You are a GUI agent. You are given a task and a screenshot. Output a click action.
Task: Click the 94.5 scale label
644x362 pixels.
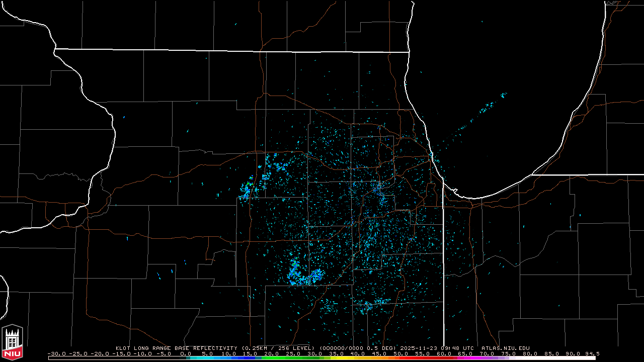(x=592, y=354)
